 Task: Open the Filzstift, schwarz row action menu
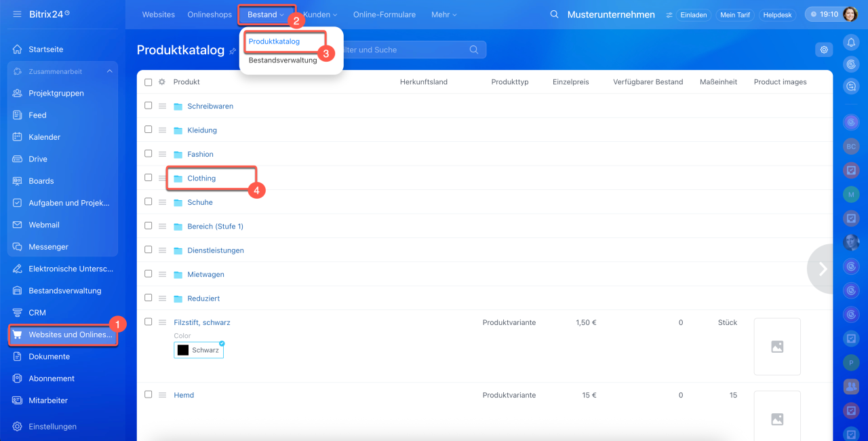point(163,322)
